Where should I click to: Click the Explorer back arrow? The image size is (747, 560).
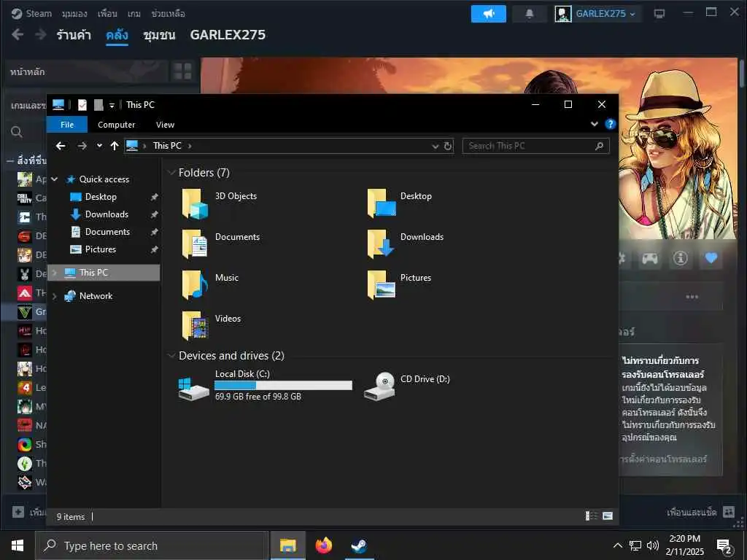point(61,146)
